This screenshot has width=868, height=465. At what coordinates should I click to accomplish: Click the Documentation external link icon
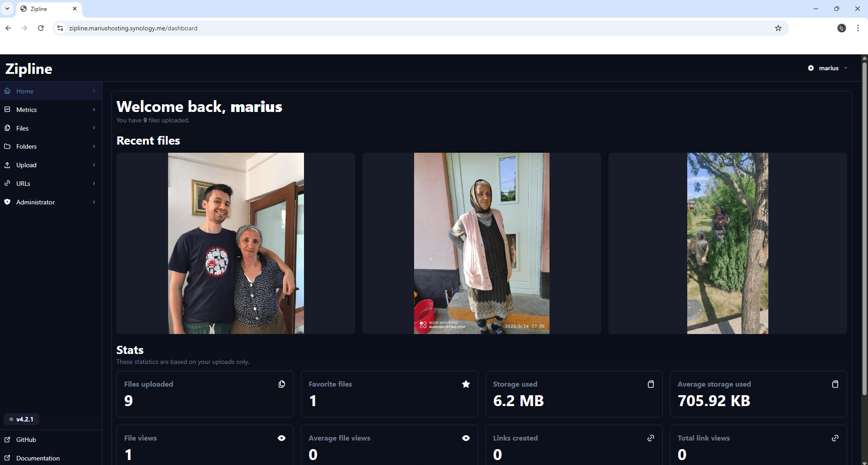[x=7, y=458]
